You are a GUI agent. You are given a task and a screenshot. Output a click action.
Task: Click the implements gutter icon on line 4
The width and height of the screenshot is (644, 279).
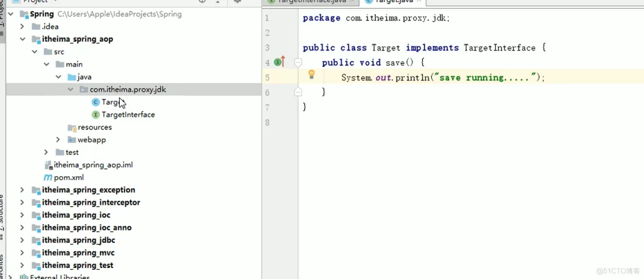click(x=279, y=63)
